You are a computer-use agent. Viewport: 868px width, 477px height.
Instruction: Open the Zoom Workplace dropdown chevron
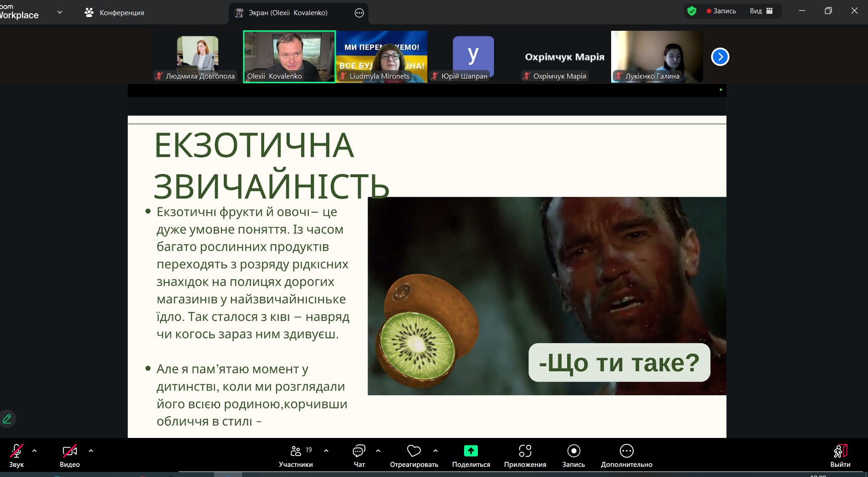coord(60,12)
